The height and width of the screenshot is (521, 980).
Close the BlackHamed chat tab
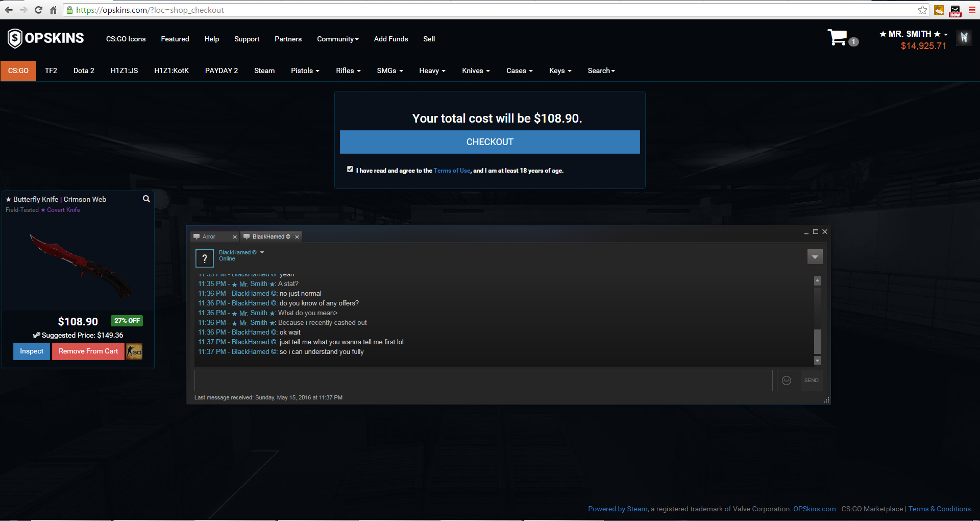tap(297, 237)
